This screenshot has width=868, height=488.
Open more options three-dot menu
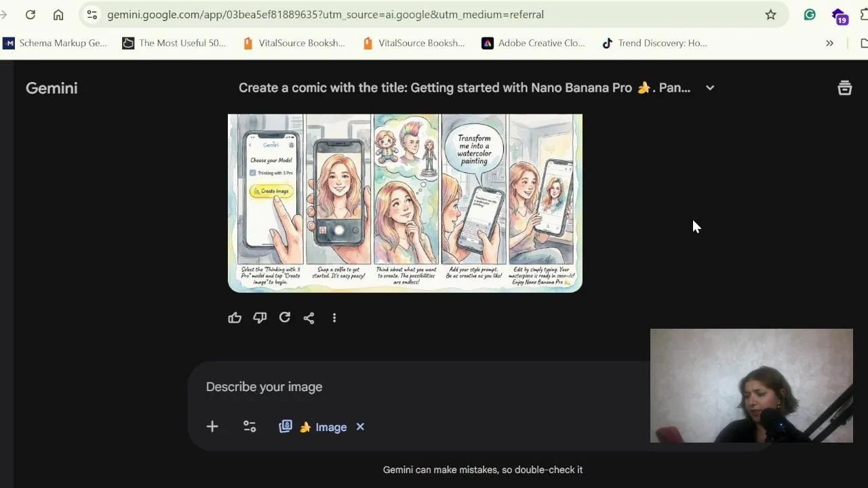334,317
